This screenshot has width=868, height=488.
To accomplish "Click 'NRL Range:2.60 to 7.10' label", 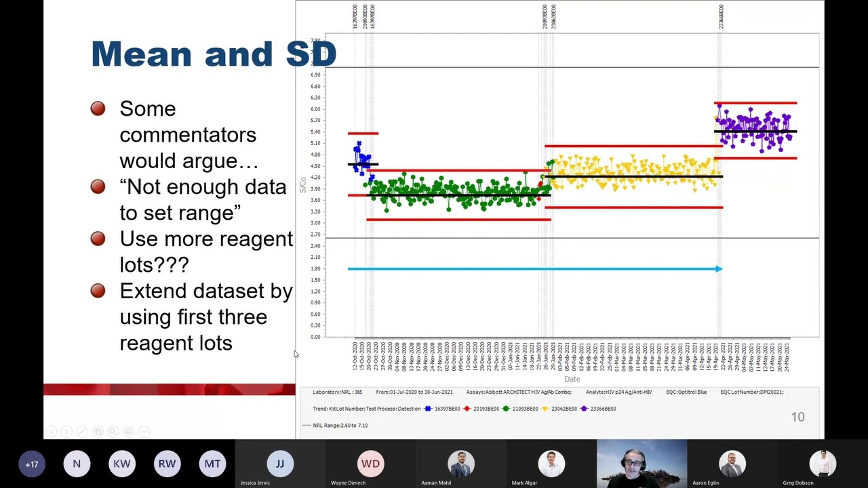I will pyautogui.click(x=340, y=426).
